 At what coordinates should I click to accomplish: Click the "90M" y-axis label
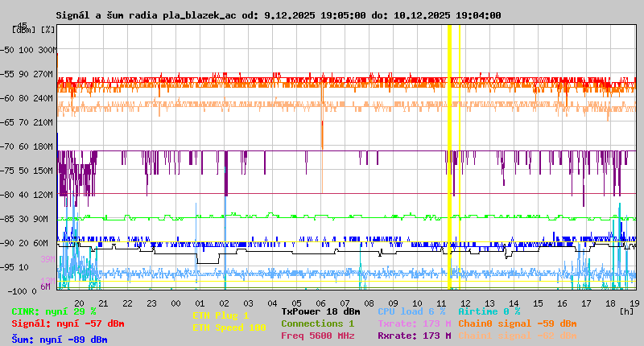pos(41,219)
